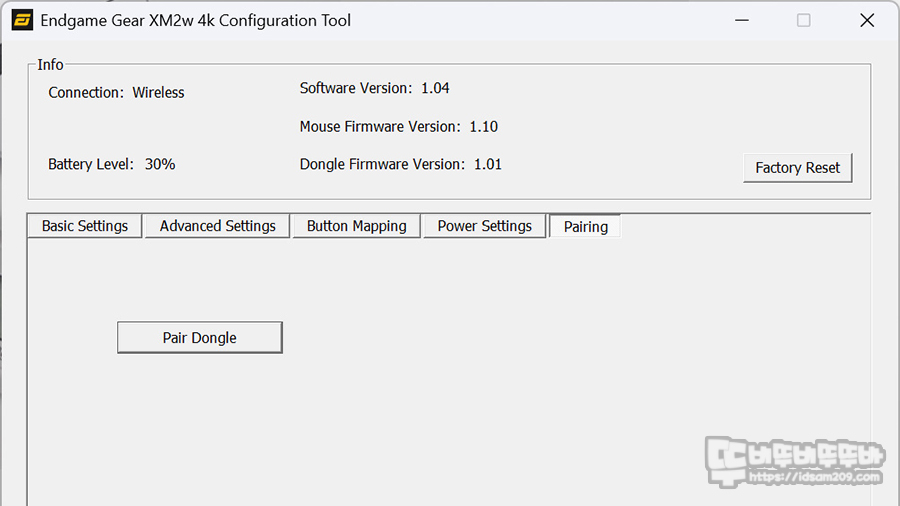Click the Endgame Gear logo icon in title bar
Image resolution: width=900 pixels, height=506 pixels.
coord(22,21)
